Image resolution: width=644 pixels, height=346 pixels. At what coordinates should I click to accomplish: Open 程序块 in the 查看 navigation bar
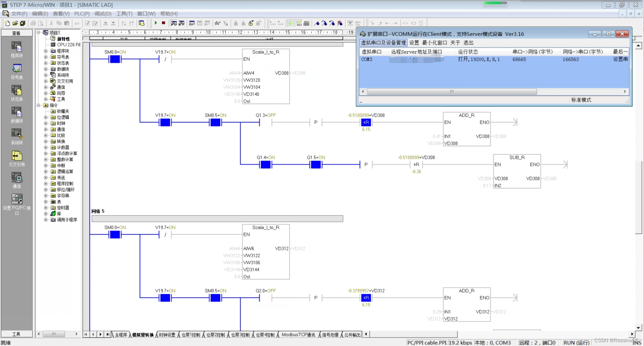(x=17, y=50)
